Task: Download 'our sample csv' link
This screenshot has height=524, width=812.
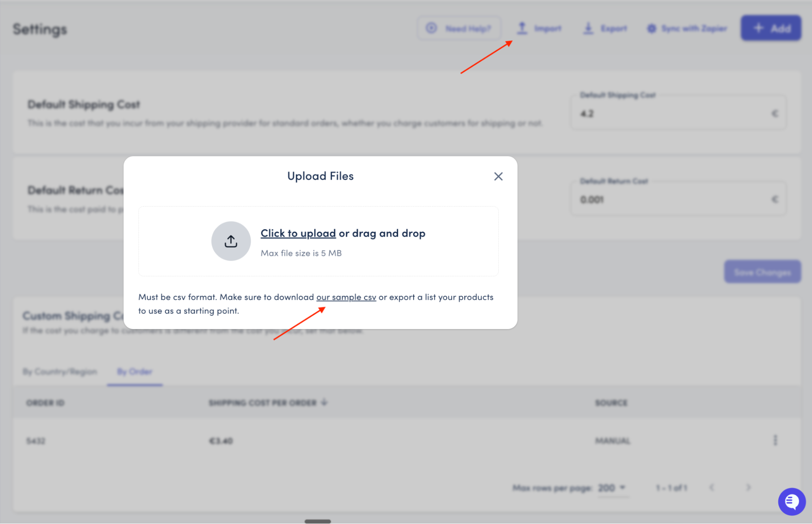Action: point(346,297)
